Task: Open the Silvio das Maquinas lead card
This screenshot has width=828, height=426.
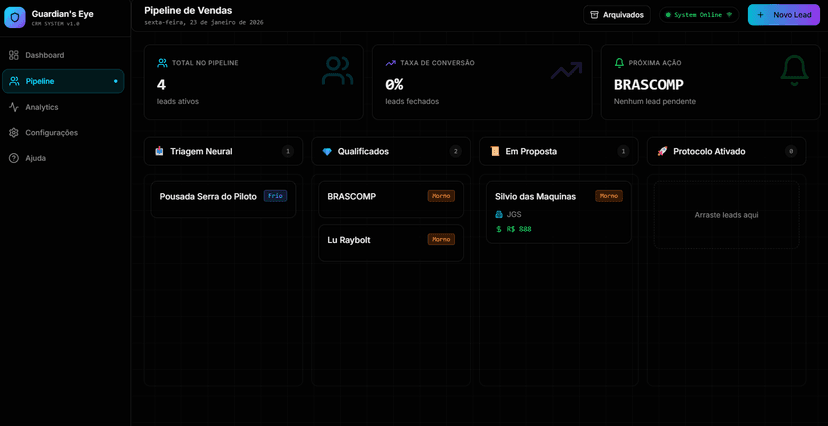Action: tap(559, 212)
